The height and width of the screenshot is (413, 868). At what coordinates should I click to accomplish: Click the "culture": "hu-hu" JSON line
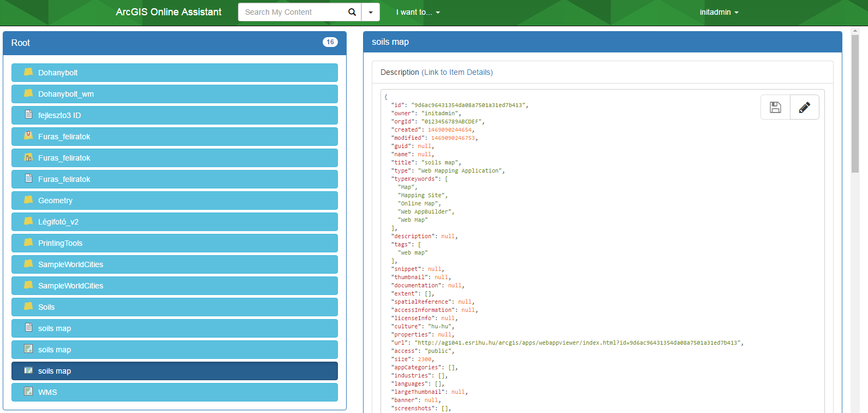pyautogui.click(x=422, y=326)
